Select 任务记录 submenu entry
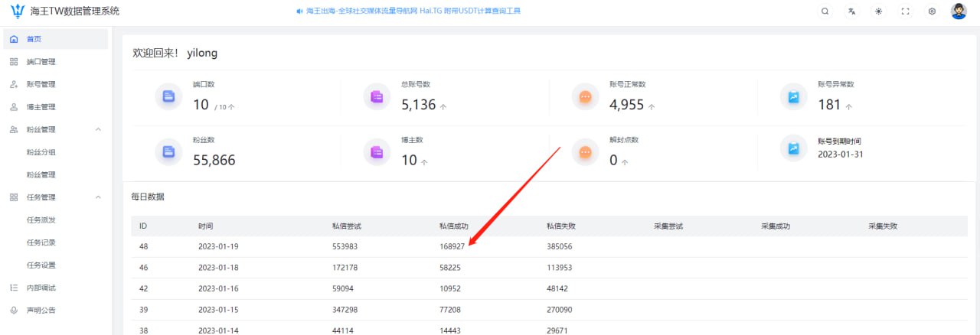The width and height of the screenshot is (980, 335). click(x=41, y=242)
